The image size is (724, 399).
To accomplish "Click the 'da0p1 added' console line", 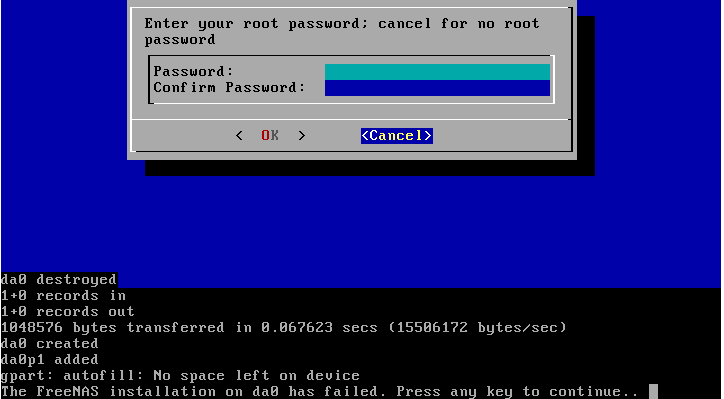I will pyautogui.click(x=49, y=359).
